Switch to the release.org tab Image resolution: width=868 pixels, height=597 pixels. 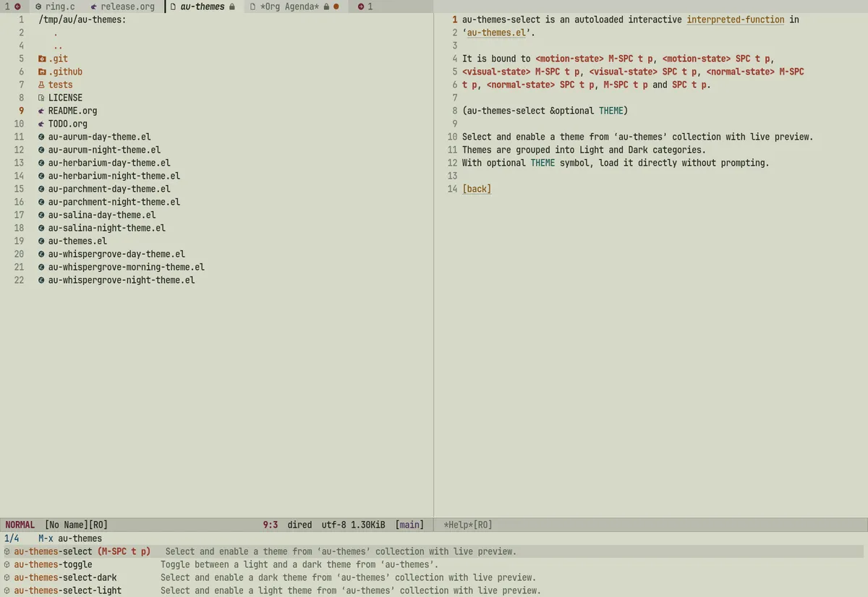pos(123,7)
